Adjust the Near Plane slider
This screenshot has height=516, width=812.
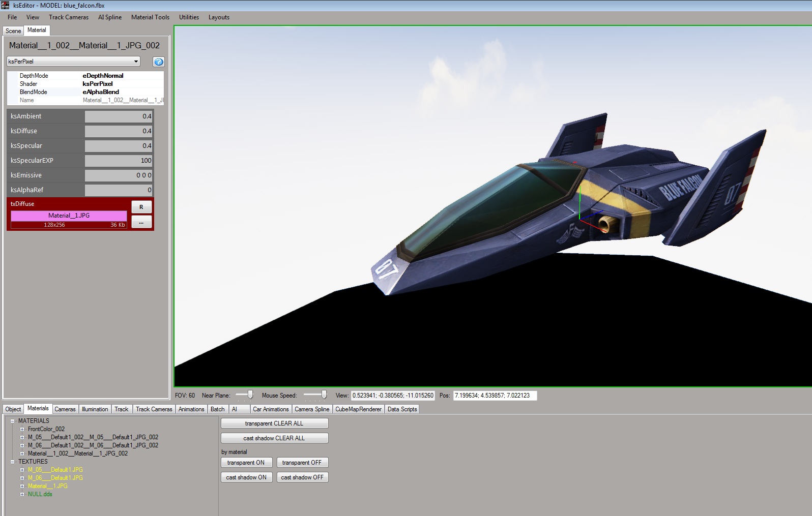250,395
